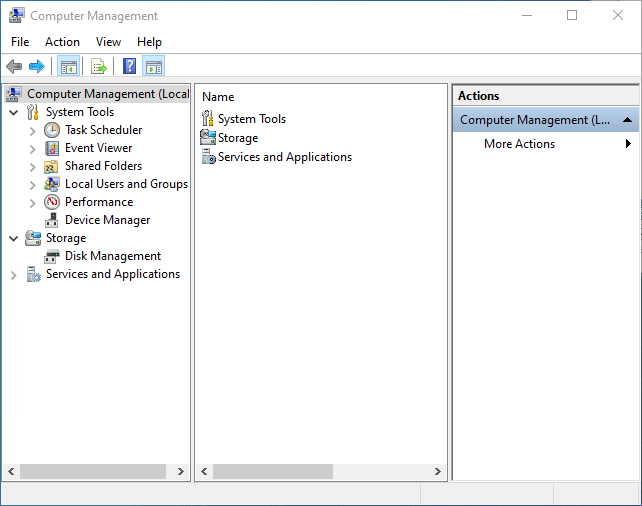
Task: Expand the Event Viewer node
Action: (32, 149)
